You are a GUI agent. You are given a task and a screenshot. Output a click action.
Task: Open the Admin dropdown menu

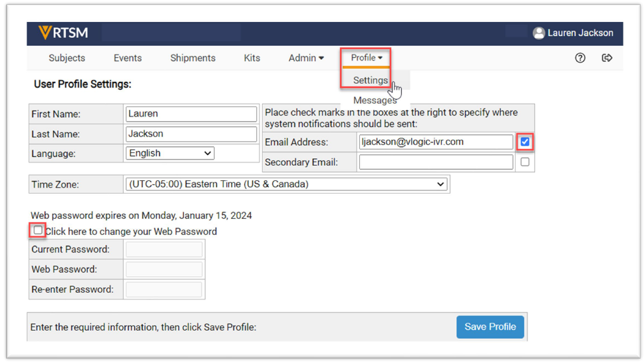pos(306,58)
